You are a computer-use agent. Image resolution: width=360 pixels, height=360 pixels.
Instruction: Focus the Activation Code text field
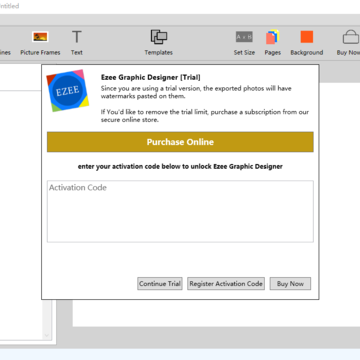pyautogui.click(x=180, y=211)
